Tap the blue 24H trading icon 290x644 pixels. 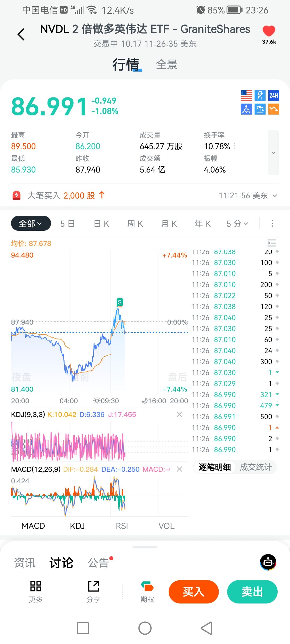(274, 96)
